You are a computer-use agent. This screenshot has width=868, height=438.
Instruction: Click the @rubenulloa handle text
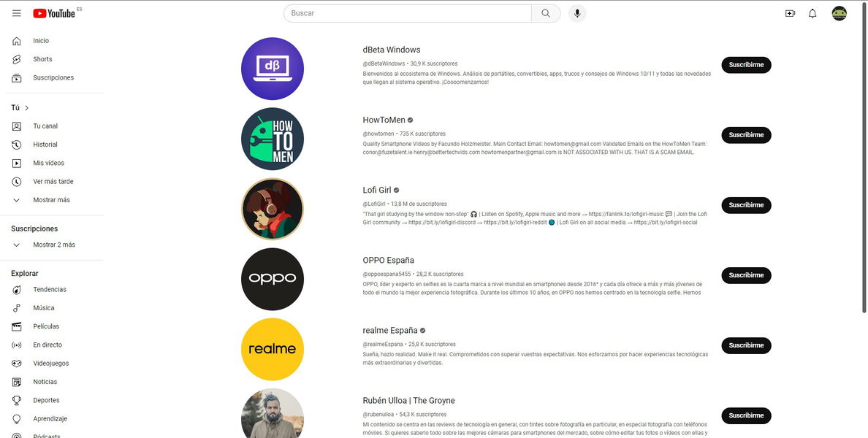point(378,415)
